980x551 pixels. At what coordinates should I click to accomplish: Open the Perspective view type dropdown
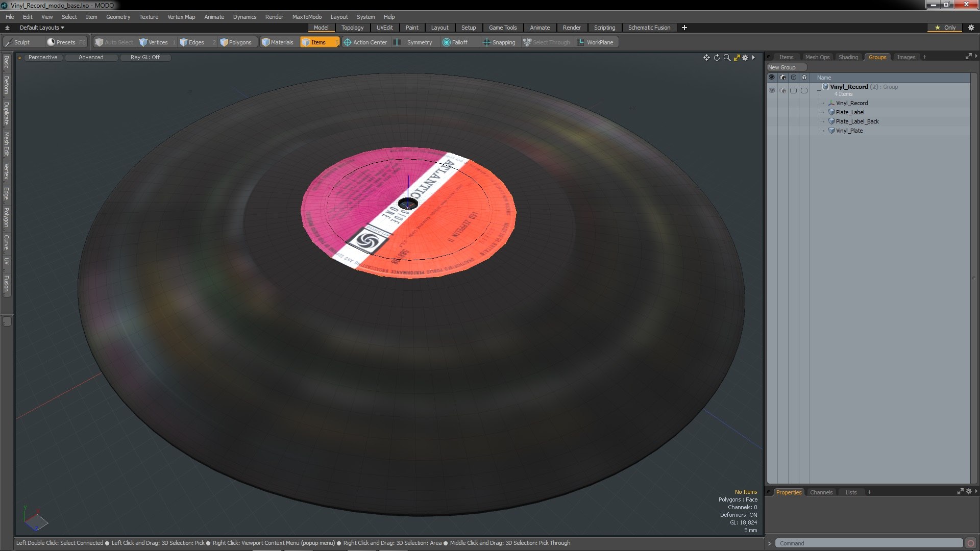click(x=43, y=57)
